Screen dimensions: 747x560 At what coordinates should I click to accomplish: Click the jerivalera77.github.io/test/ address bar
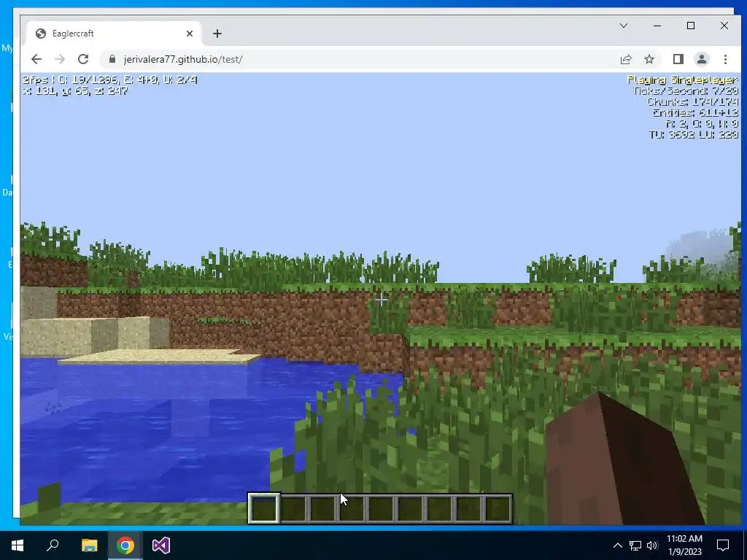coord(362,59)
